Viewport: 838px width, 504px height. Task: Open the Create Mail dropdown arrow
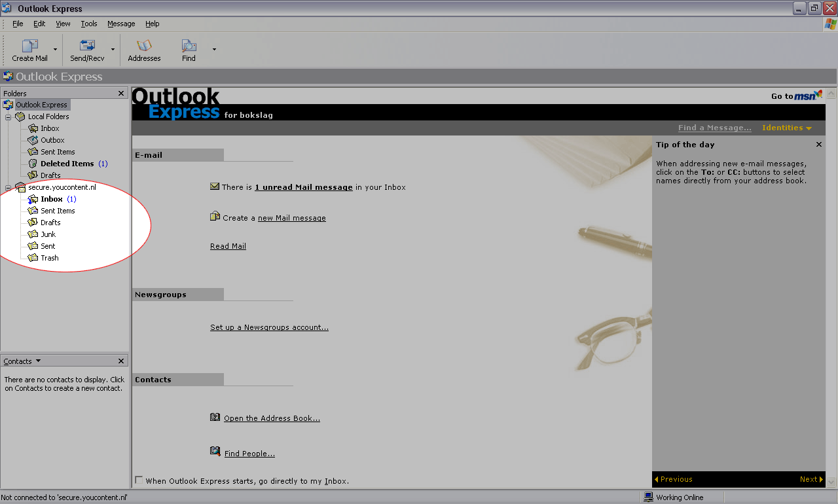click(55, 49)
